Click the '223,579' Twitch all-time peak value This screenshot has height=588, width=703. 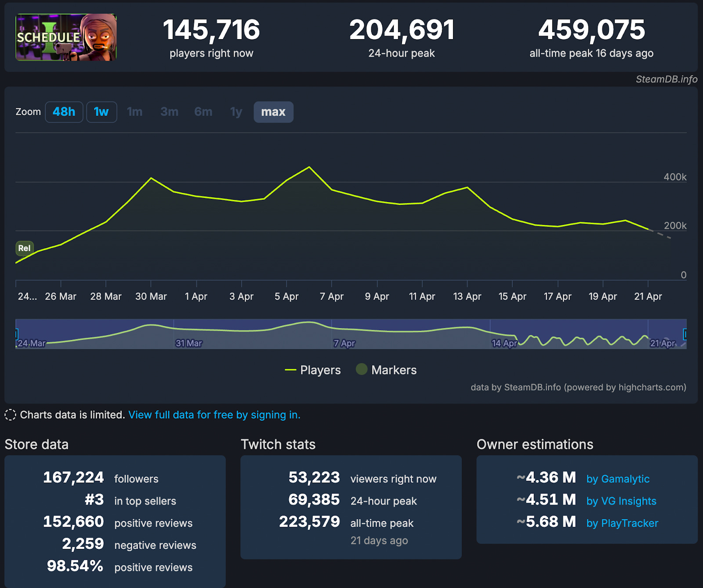click(x=310, y=522)
